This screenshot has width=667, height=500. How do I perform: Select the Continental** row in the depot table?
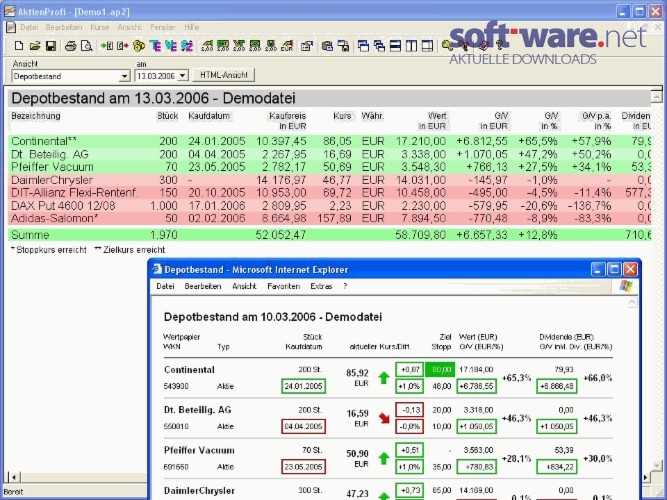[330, 141]
